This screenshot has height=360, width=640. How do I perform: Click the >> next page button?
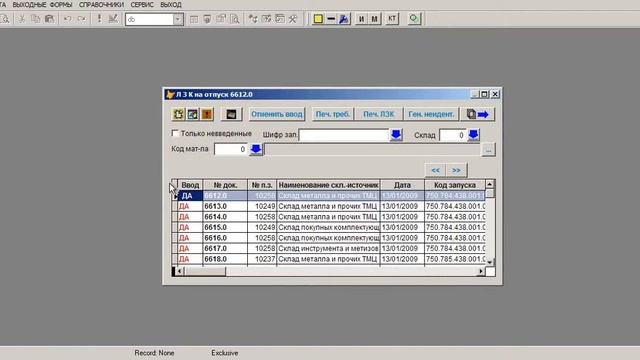[456, 170]
